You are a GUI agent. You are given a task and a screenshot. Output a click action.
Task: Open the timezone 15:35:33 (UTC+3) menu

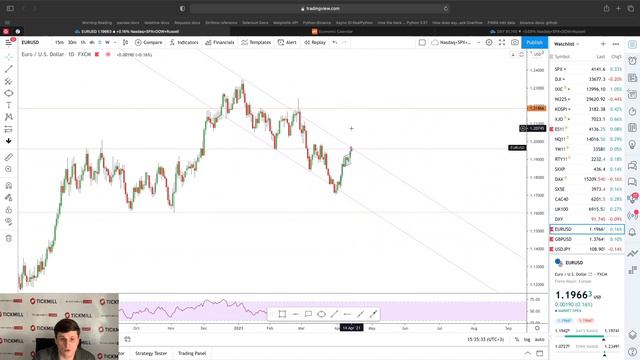click(x=485, y=340)
